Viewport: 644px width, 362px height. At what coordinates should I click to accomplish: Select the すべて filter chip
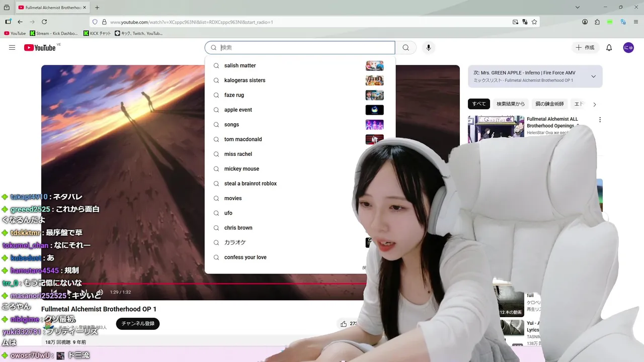pos(479,104)
